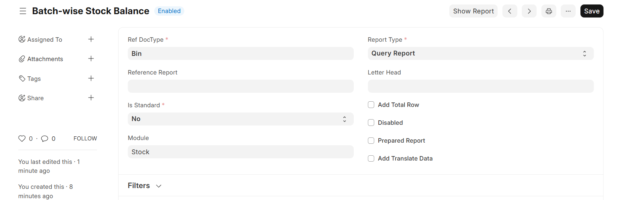The width and height of the screenshot is (644, 200).
Task: Check the Disabled checkbox
Action: click(x=371, y=123)
